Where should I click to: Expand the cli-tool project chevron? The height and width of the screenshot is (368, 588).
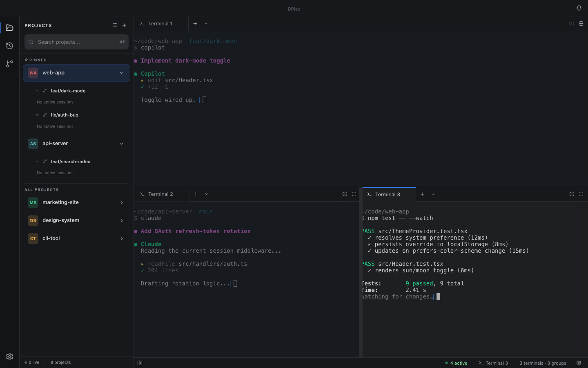point(122,238)
